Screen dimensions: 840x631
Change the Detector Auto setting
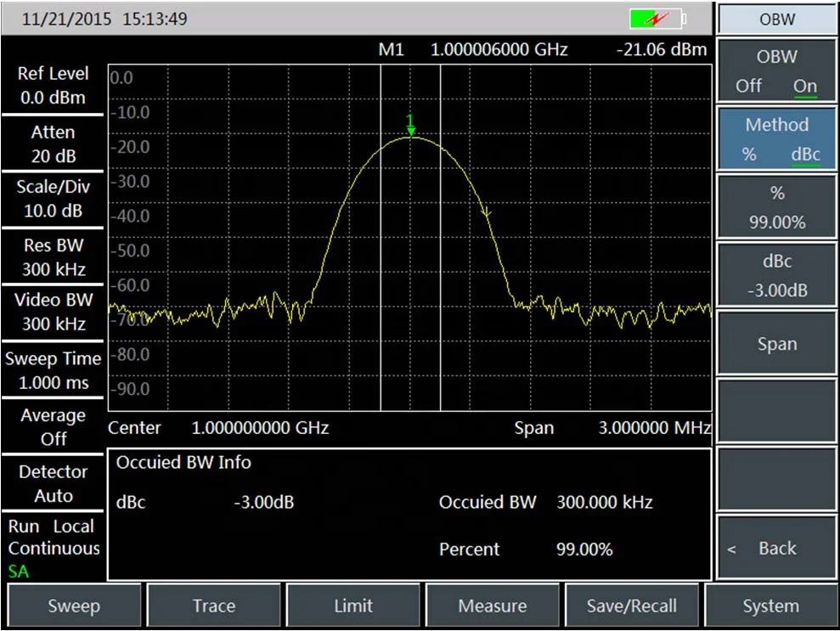coord(53,483)
